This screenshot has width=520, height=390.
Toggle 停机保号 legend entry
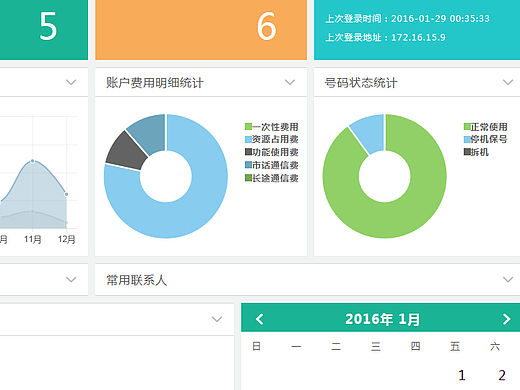pos(485,139)
